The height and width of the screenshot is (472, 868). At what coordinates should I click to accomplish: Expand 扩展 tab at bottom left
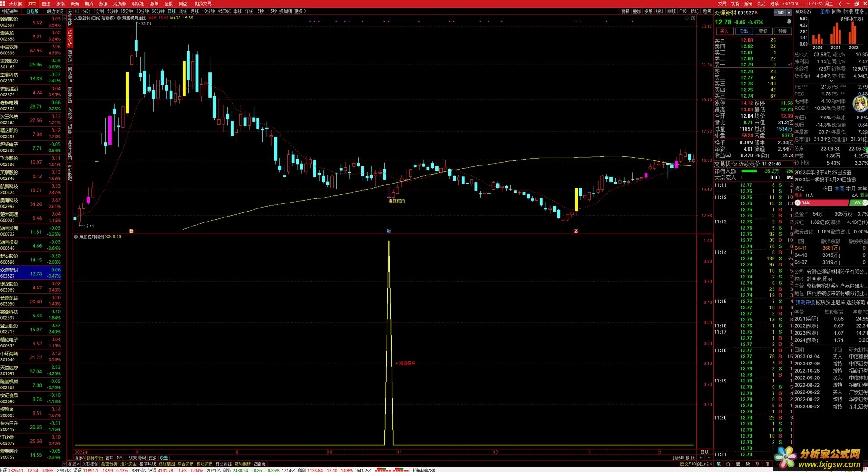click(x=74, y=464)
